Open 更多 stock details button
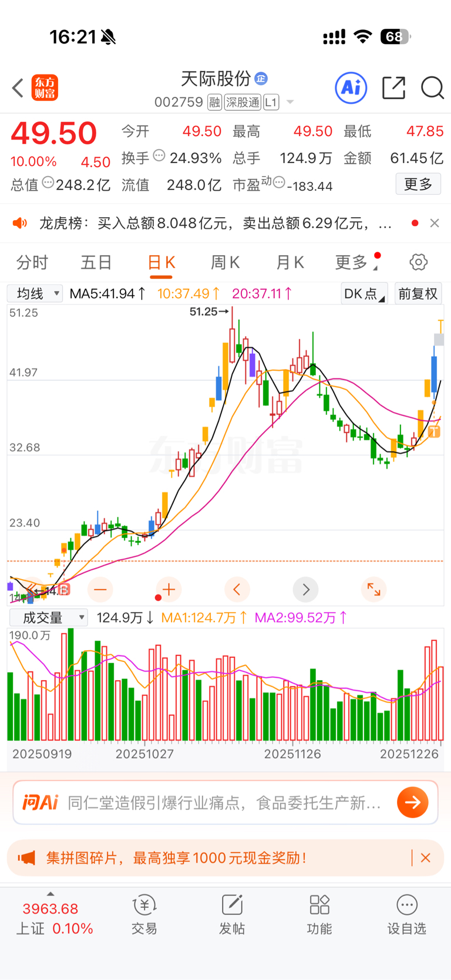This screenshot has height=980, width=451. pyautogui.click(x=418, y=184)
